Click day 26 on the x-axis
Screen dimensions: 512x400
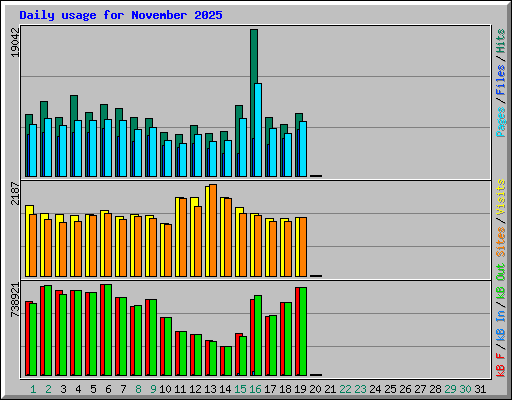tap(405, 389)
